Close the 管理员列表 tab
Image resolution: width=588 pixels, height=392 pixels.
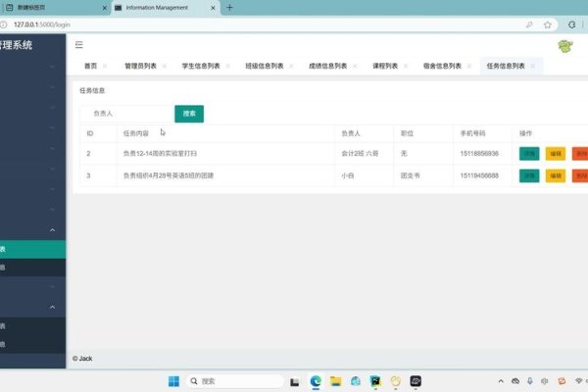[x=165, y=66]
